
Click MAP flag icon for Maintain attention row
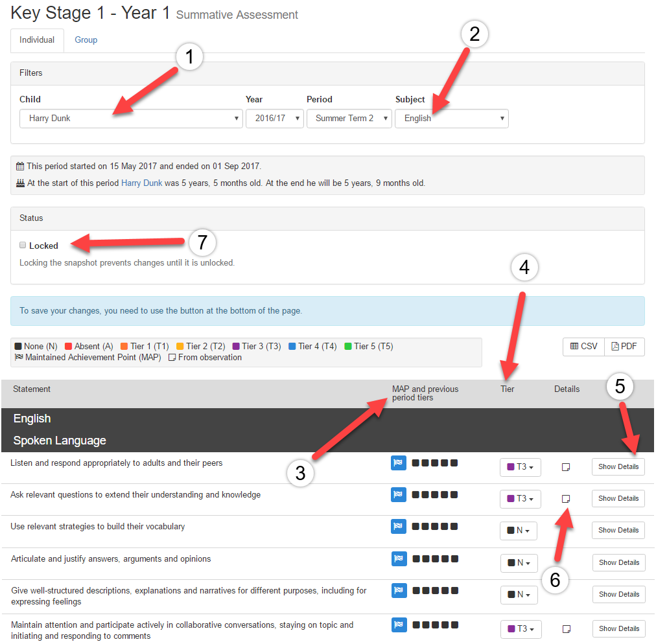399,625
